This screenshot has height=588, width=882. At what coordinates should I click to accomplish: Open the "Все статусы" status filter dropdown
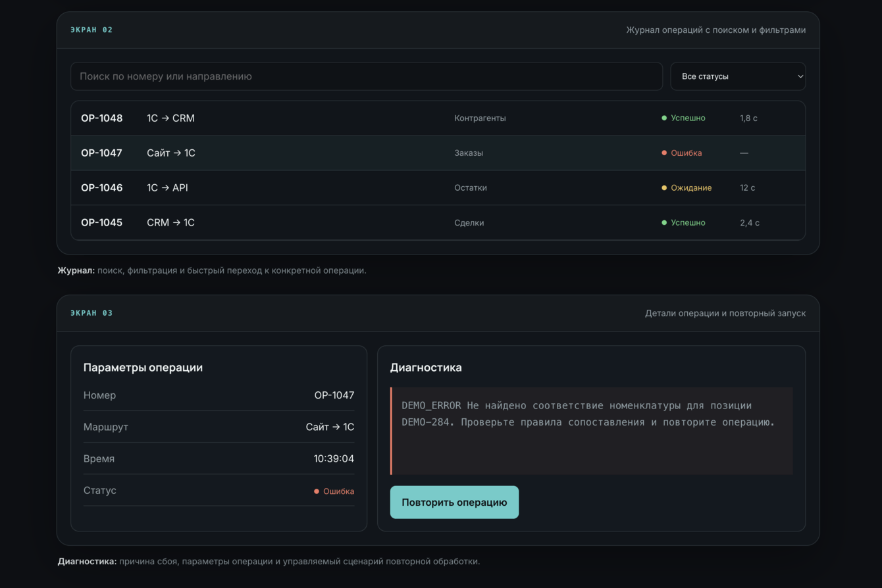(738, 76)
